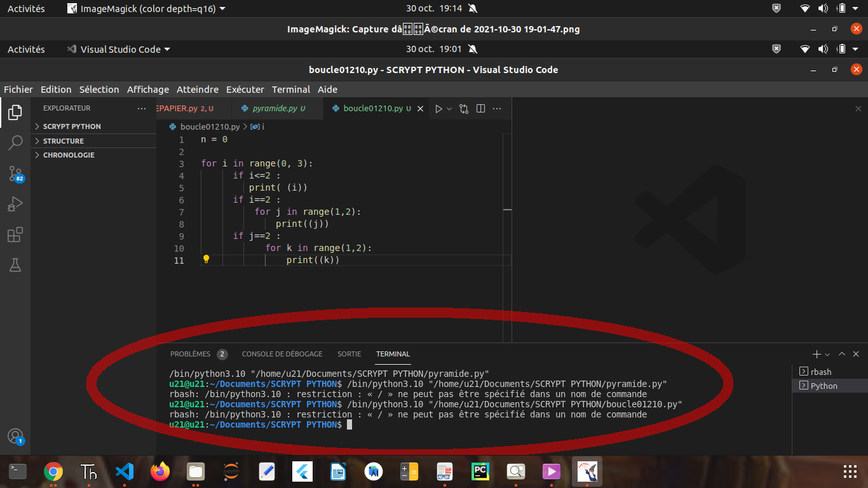Expand the STRUCTURE section
Screen dimensions: 868x488
tap(94, 141)
